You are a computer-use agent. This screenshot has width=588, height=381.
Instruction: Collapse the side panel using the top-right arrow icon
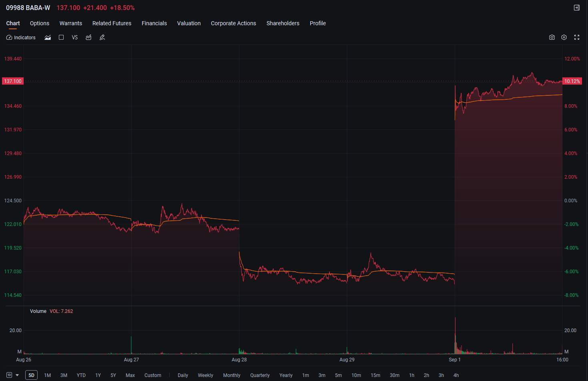coord(577,8)
